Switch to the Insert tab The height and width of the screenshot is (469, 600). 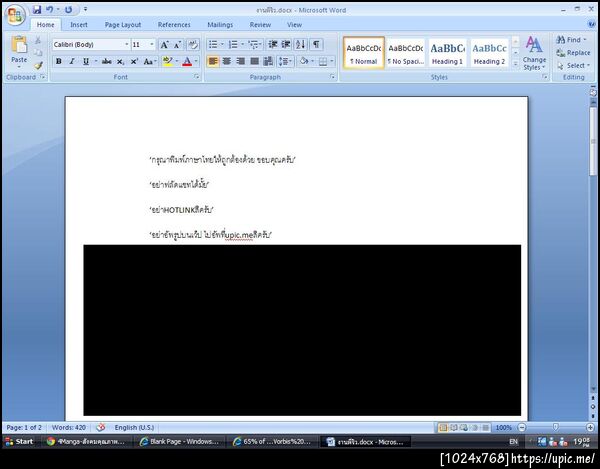click(x=79, y=25)
